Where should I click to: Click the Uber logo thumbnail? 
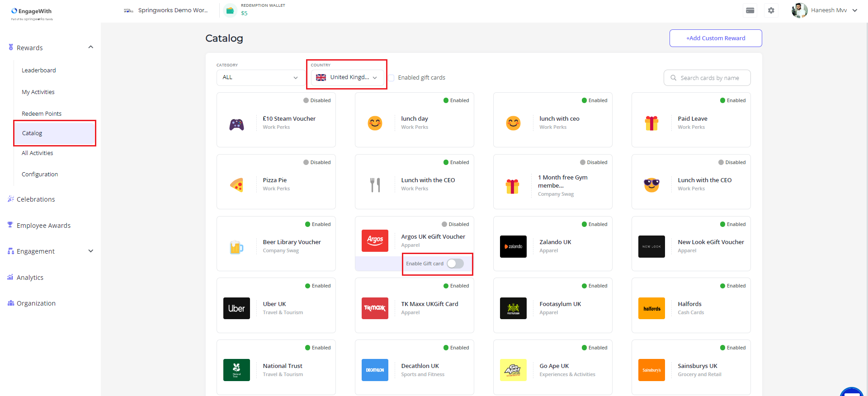point(236,308)
